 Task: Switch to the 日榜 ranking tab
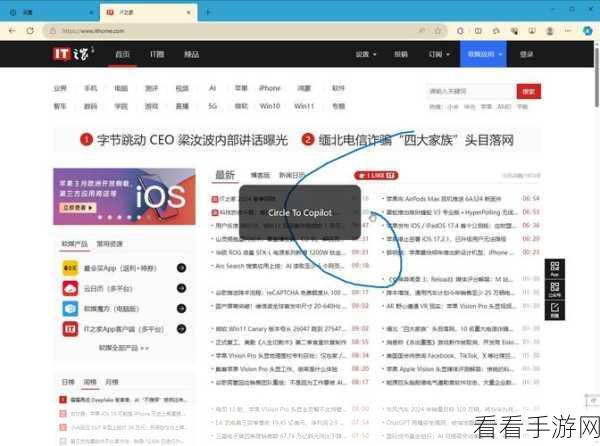pos(68,382)
